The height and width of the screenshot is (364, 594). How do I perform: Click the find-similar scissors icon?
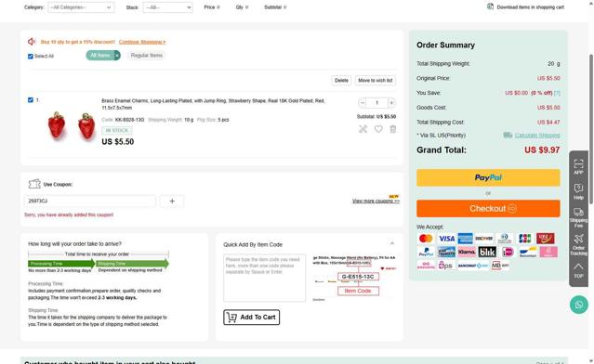tap(363, 129)
